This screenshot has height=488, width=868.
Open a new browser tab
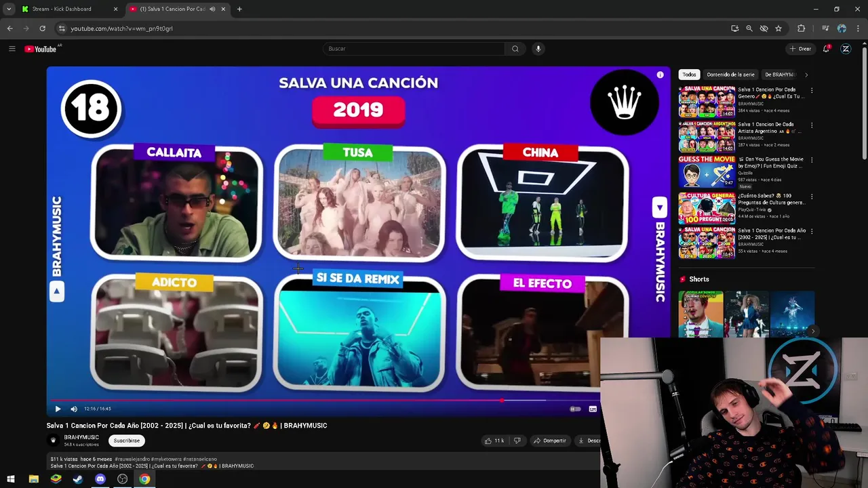point(239,9)
